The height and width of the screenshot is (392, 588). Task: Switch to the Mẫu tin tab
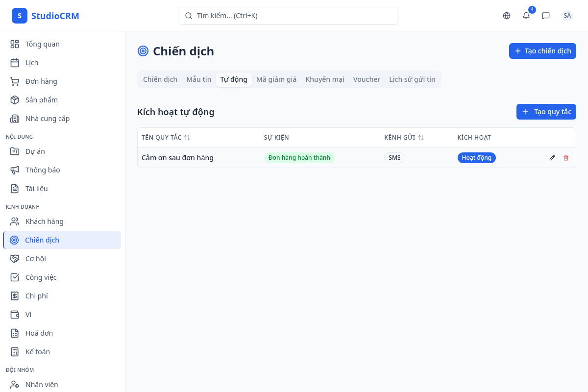point(198,79)
